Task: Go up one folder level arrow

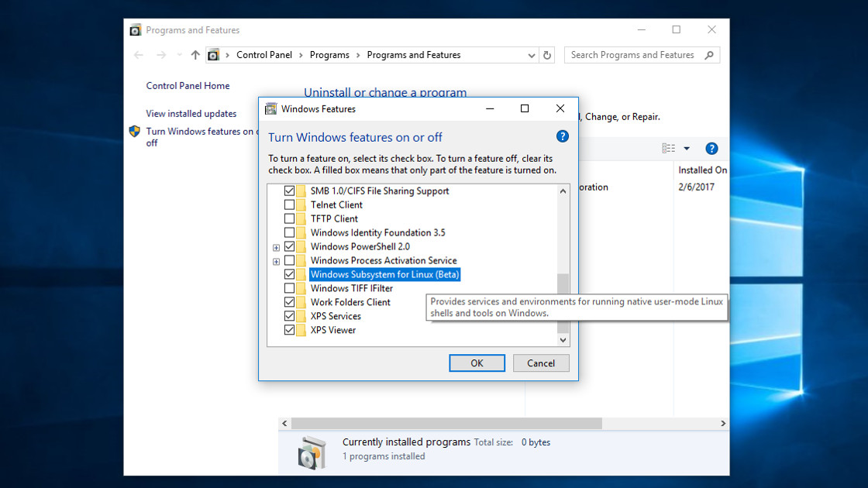Action: point(195,55)
